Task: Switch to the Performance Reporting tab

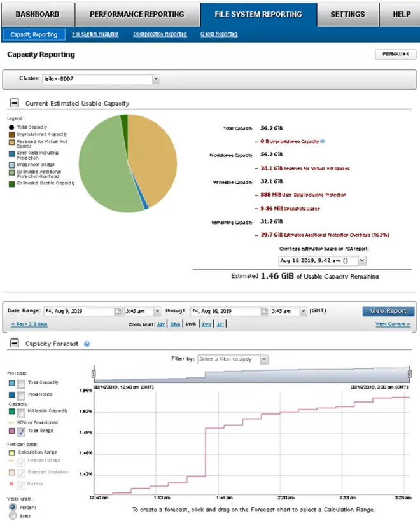Action: (137, 14)
